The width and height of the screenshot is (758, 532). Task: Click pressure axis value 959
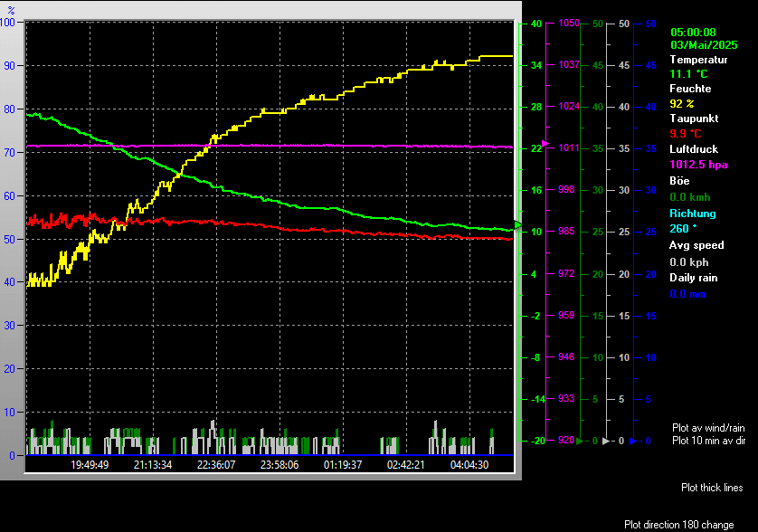point(566,315)
